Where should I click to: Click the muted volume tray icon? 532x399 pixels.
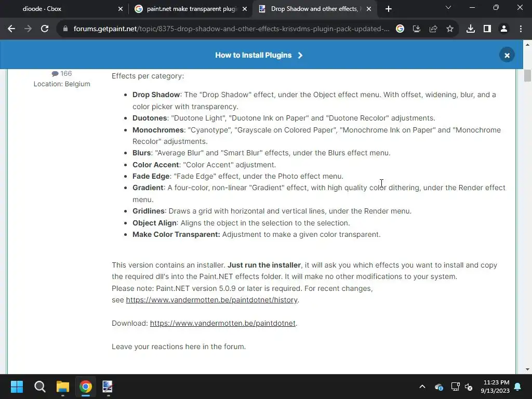(x=469, y=387)
